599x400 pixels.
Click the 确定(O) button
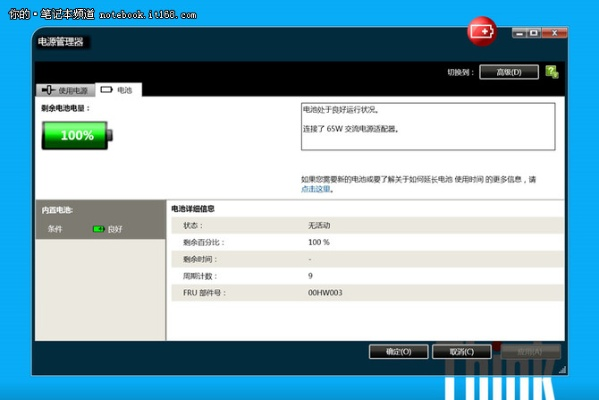coord(398,352)
